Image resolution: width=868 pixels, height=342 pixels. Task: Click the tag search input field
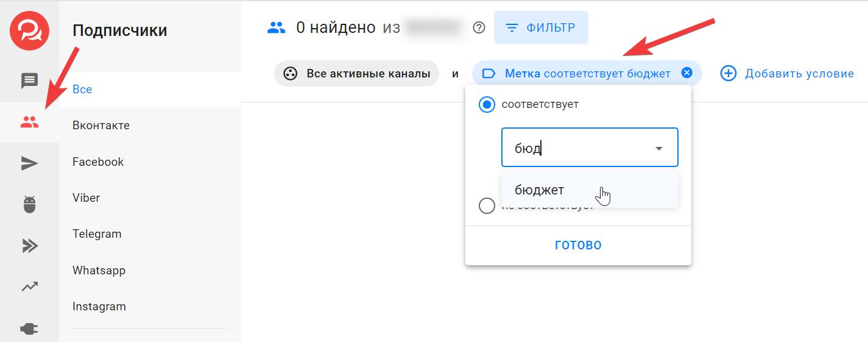tap(579, 148)
